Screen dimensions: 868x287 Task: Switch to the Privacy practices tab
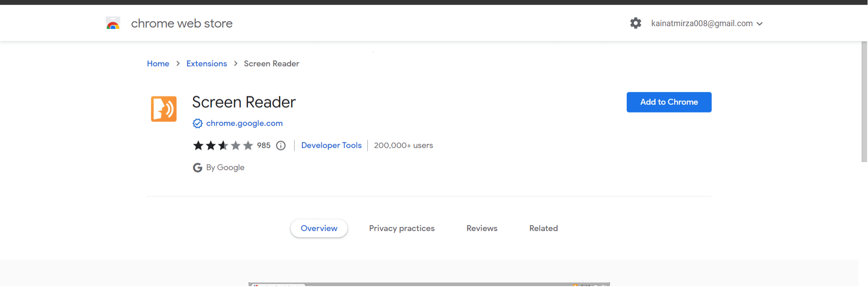coord(402,228)
